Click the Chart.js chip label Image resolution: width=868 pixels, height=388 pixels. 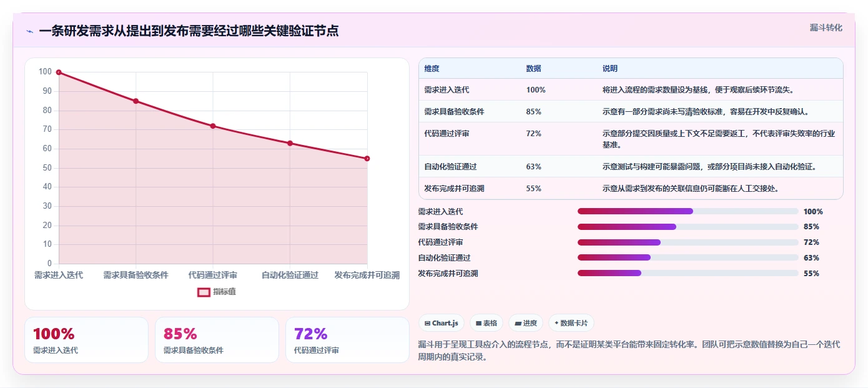pyautogui.click(x=445, y=323)
